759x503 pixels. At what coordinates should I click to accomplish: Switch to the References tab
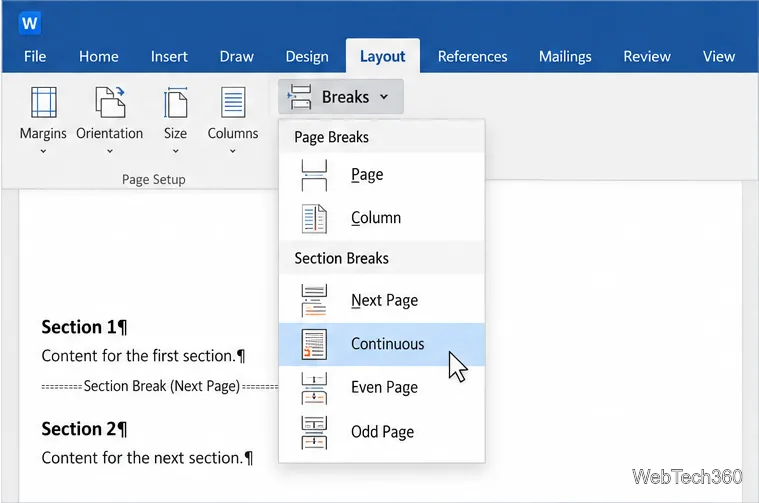tap(472, 57)
